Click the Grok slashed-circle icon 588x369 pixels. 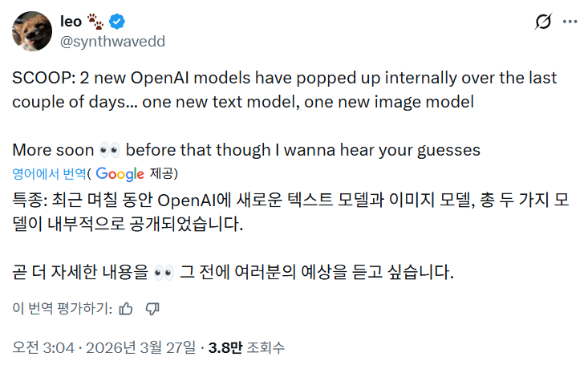[x=542, y=22]
